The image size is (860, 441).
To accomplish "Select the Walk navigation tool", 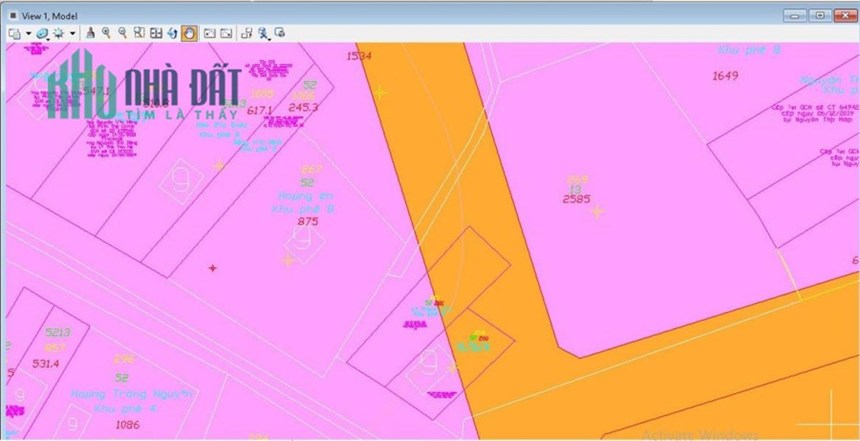I will 264,34.
